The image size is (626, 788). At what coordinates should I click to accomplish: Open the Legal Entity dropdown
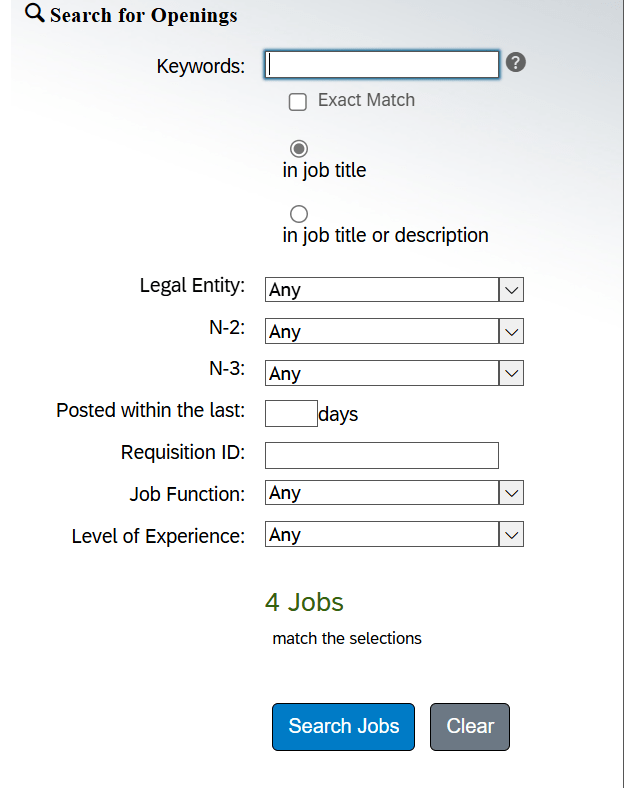[394, 289]
